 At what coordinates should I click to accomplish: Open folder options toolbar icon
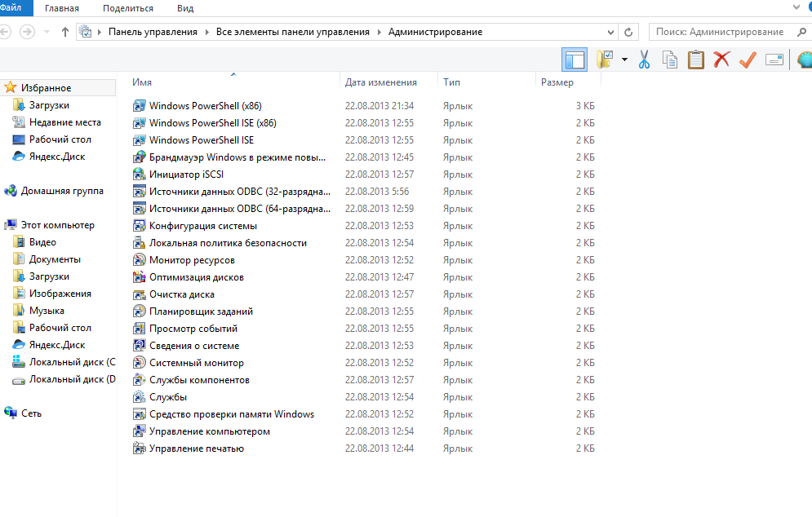(605, 60)
